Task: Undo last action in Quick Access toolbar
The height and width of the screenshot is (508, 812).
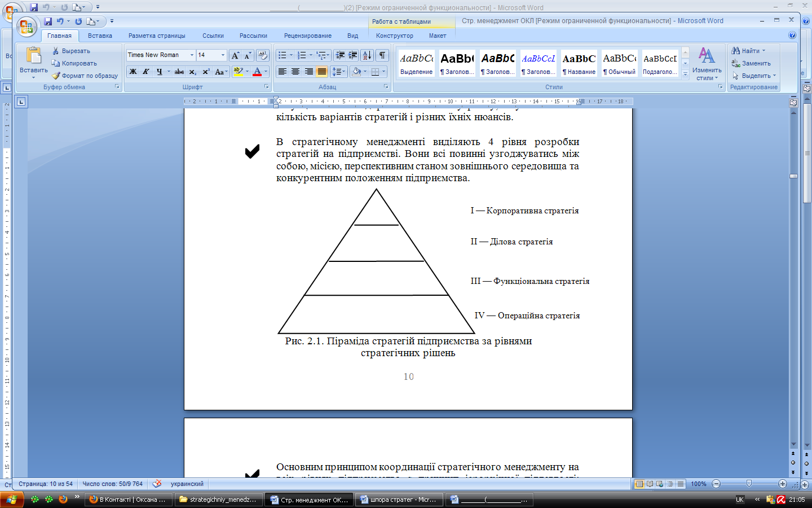Action: point(60,21)
